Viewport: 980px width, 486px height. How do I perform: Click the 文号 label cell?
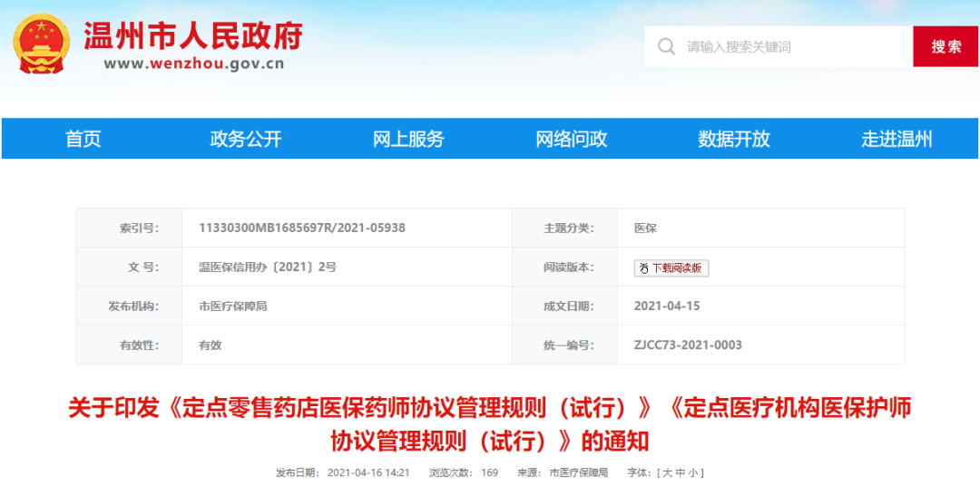click(x=129, y=267)
